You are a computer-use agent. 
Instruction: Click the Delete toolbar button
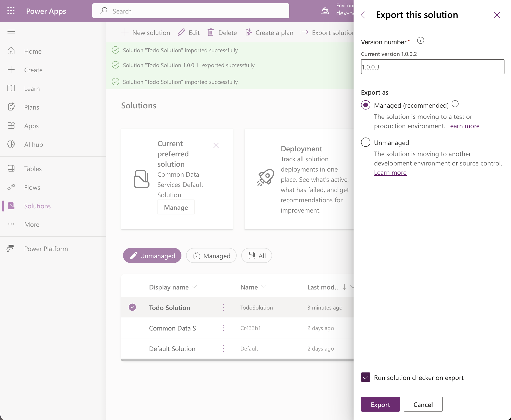click(x=222, y=33)
